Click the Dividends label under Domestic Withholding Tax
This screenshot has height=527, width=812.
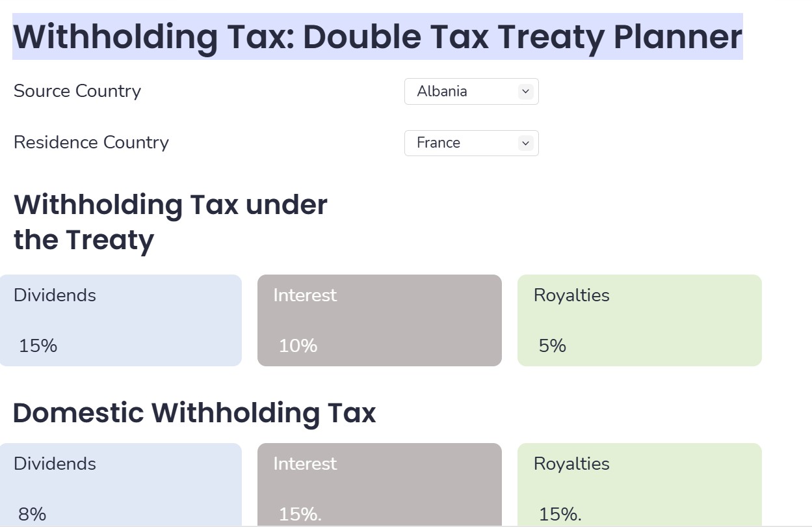(x=55, y=464)
